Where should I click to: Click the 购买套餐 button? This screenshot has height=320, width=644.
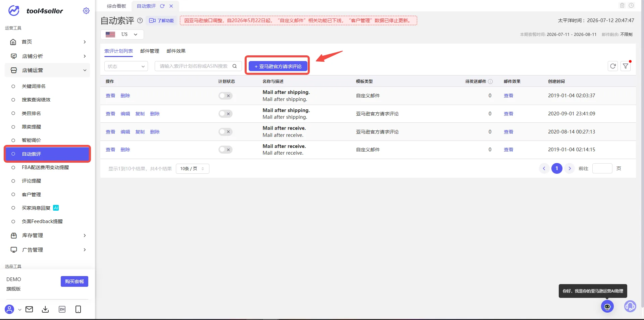(x=75, y=281)
